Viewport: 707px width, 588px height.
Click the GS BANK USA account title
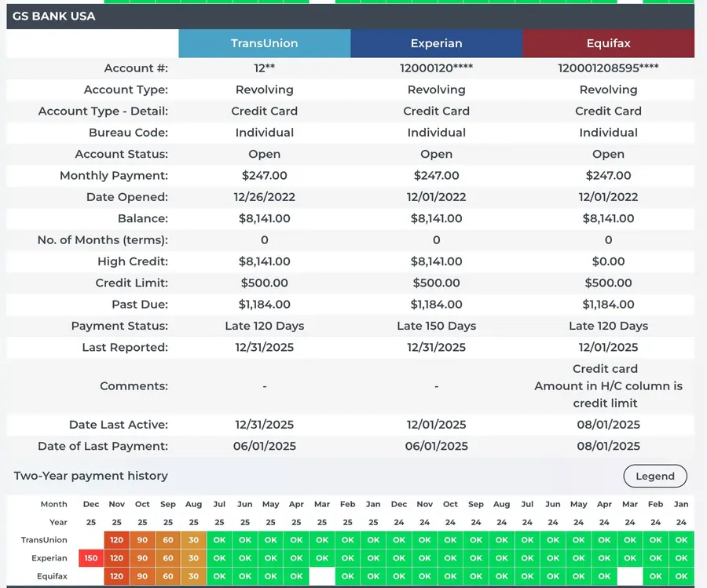point(53,16)
